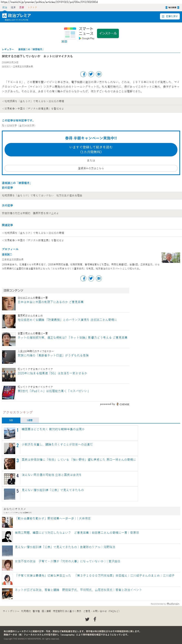Click the top Twitter share icon
The width and height of the screenshot is (182, 644).
coord(91,74)
